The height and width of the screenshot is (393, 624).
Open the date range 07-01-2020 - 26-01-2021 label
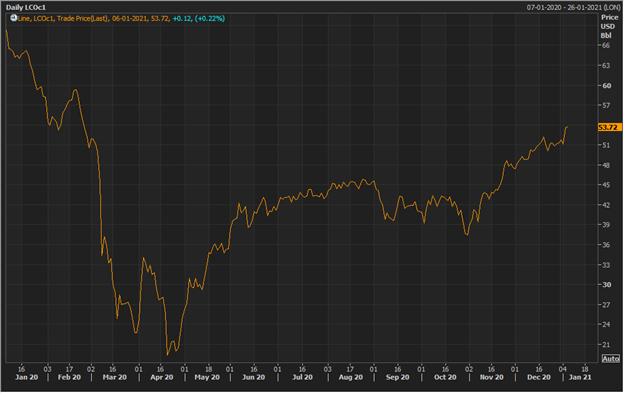(x=573, y=8)
